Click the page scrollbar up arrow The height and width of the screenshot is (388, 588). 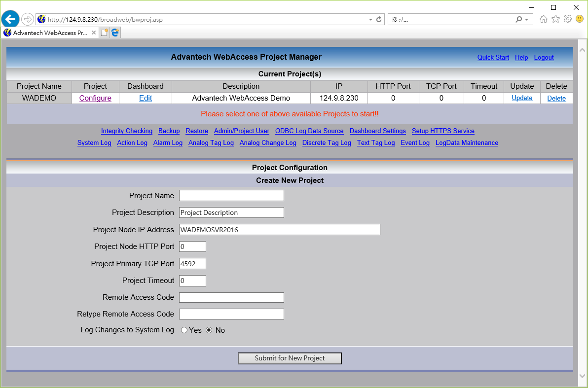coord(583,50)
